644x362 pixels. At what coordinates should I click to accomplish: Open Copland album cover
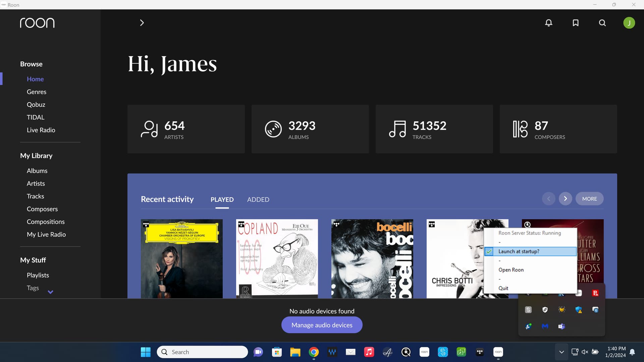(277, 259)
